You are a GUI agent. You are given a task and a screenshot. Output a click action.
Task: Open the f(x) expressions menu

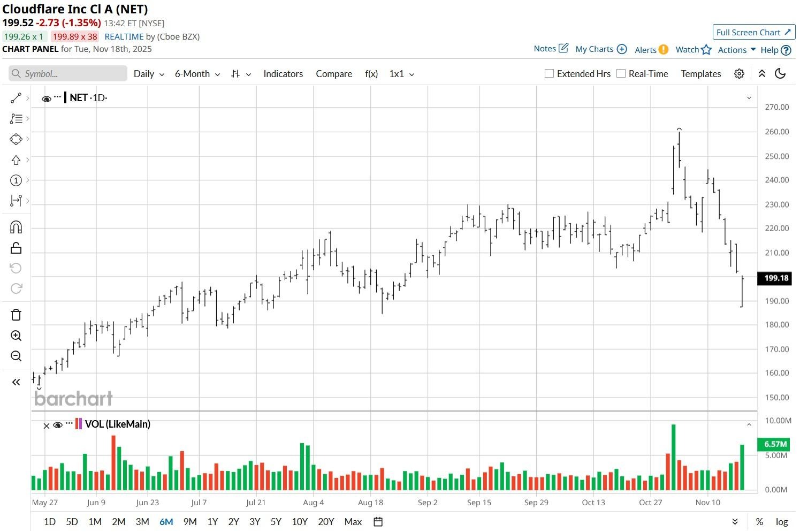click(371, 74)
